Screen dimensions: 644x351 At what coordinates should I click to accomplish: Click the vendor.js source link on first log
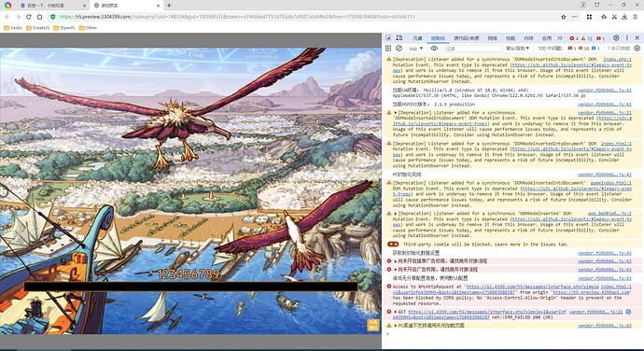click(604, 90)
